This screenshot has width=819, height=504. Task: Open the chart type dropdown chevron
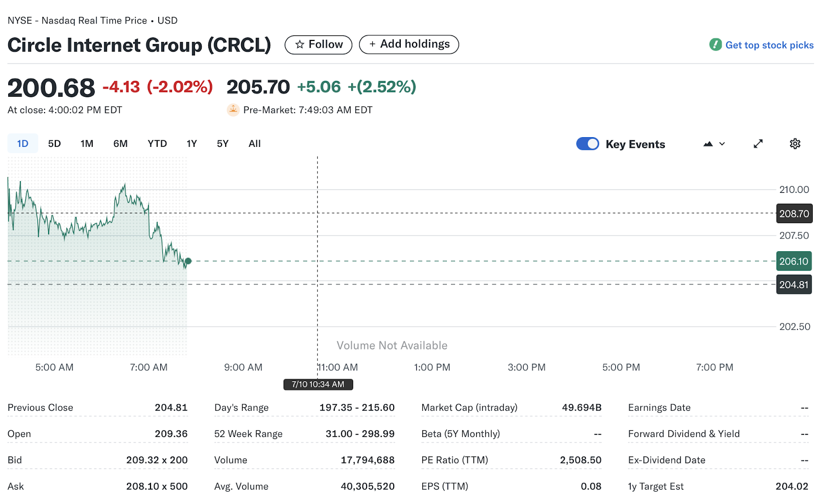pyautogui.click(x=722, y=144)
